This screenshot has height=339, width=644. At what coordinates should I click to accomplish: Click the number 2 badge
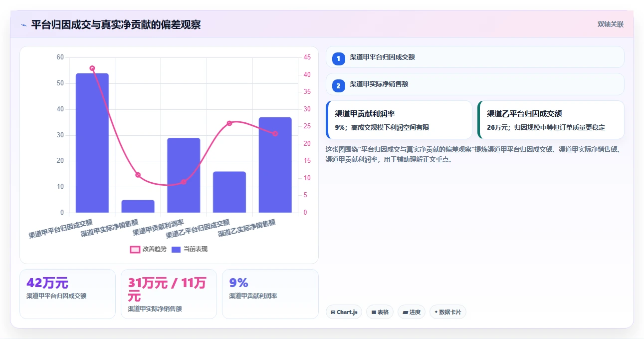coord(339,86)
